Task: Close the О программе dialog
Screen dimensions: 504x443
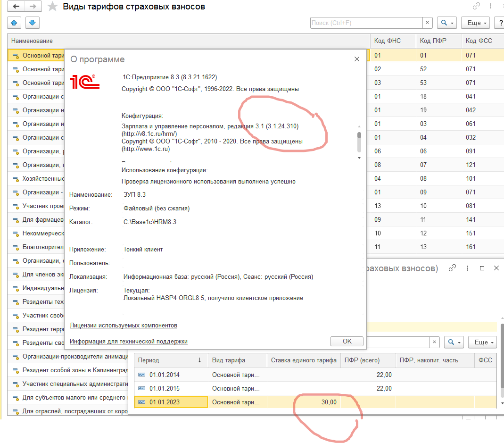Action: pyautogui.click(x=357, y=59)
